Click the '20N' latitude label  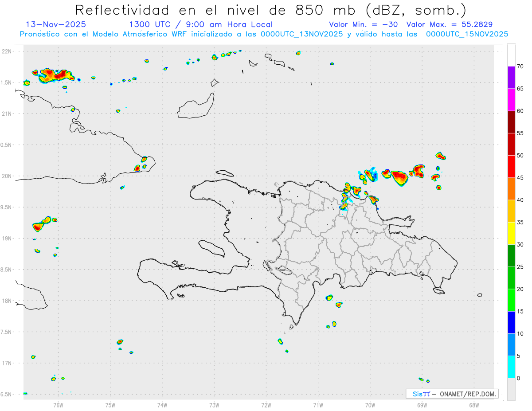click(8, 176)
